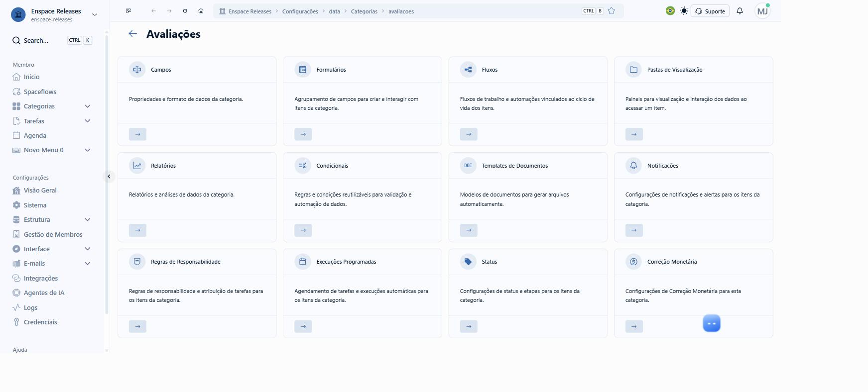Click the Fluxos card icon
The height and width of the screenshot is (392, 868).
(x=468, y=70)
